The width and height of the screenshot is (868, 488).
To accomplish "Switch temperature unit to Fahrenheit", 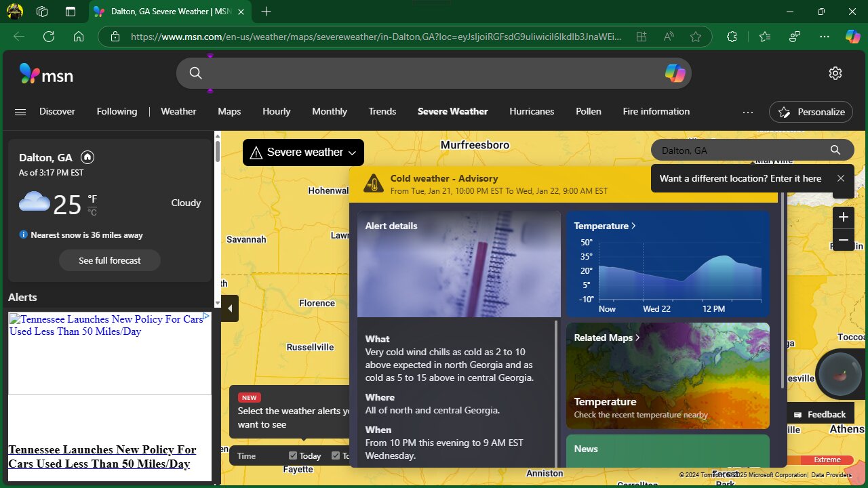I will coord(92,199).
